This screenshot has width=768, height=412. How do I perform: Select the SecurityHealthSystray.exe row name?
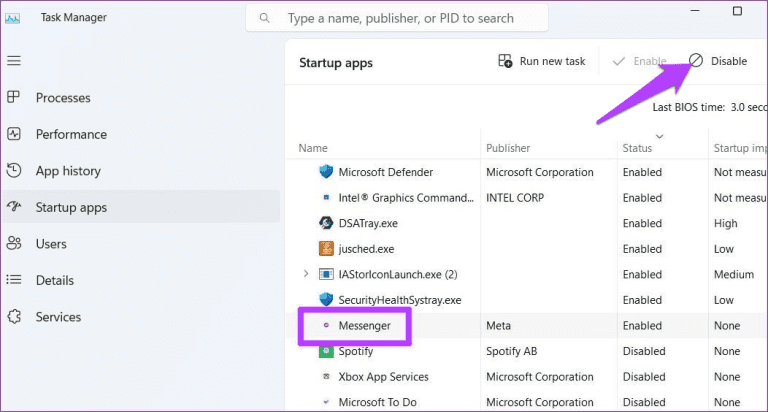coord(400,300)
